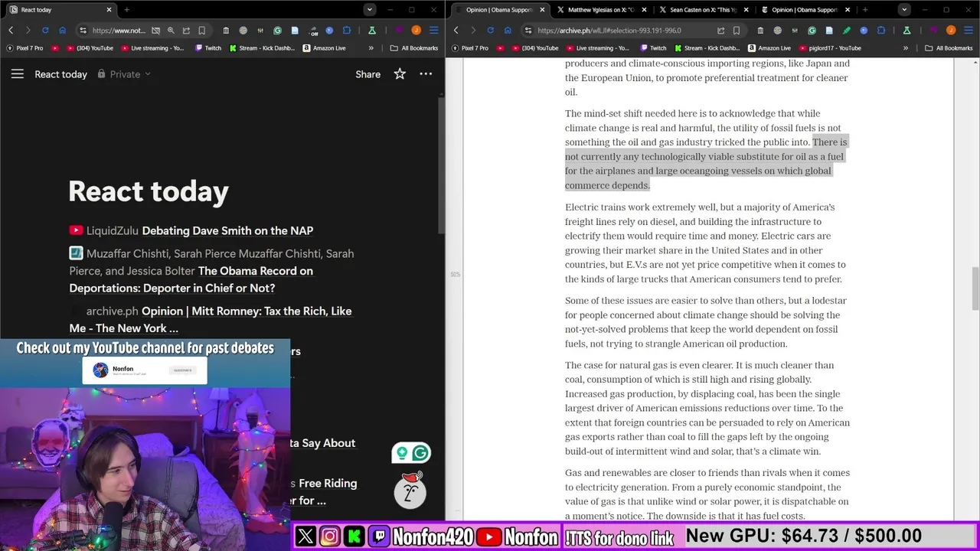Click the green flask icon in Notion browser toolbar
980x551 pixels.
(372, 31)
